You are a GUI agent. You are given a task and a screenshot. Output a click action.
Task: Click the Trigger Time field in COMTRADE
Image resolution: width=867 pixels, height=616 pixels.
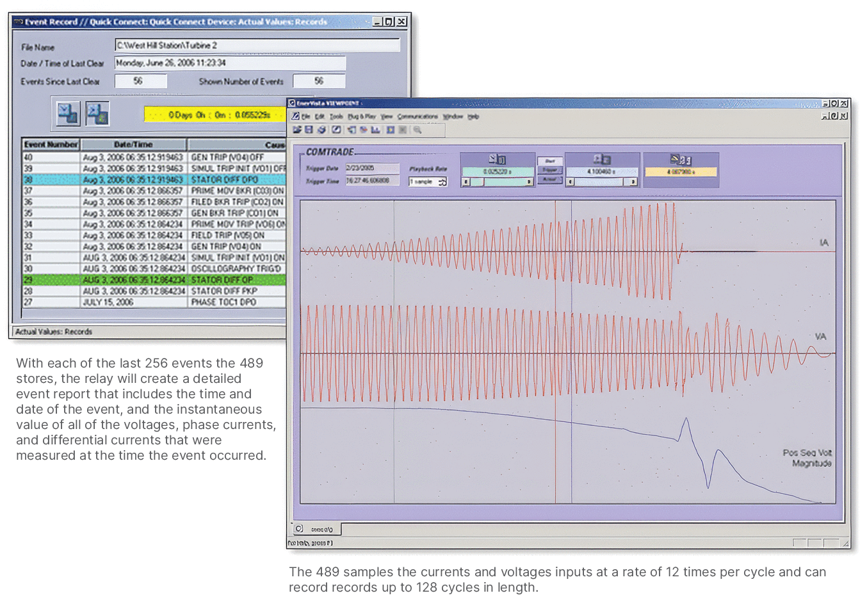pyautogui.click(x=373, y=181)
